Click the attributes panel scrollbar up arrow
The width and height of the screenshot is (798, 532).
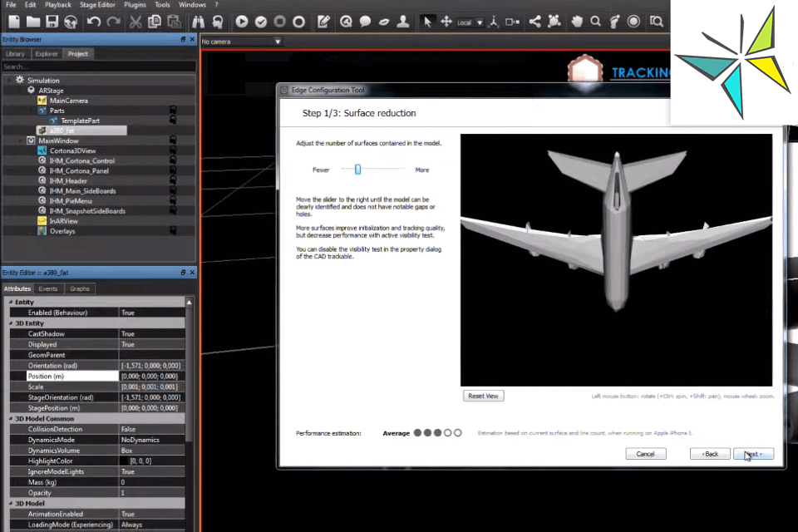(189, 303)
